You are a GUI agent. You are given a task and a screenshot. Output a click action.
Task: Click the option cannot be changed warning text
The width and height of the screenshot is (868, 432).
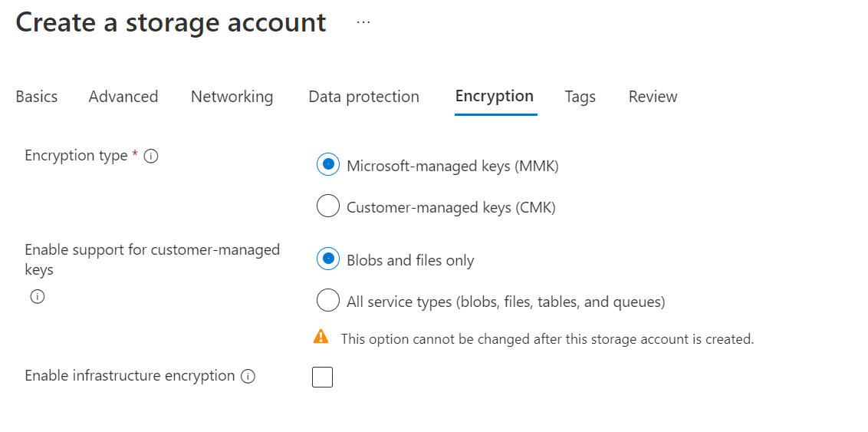pyautogui.click(x=547, y=338)
